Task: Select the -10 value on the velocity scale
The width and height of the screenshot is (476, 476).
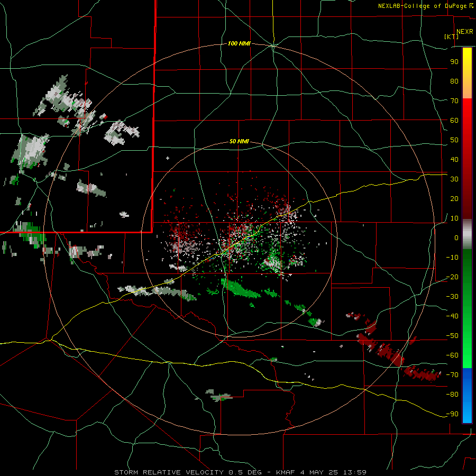Action: pyautogui.click(x=452, y=258)
